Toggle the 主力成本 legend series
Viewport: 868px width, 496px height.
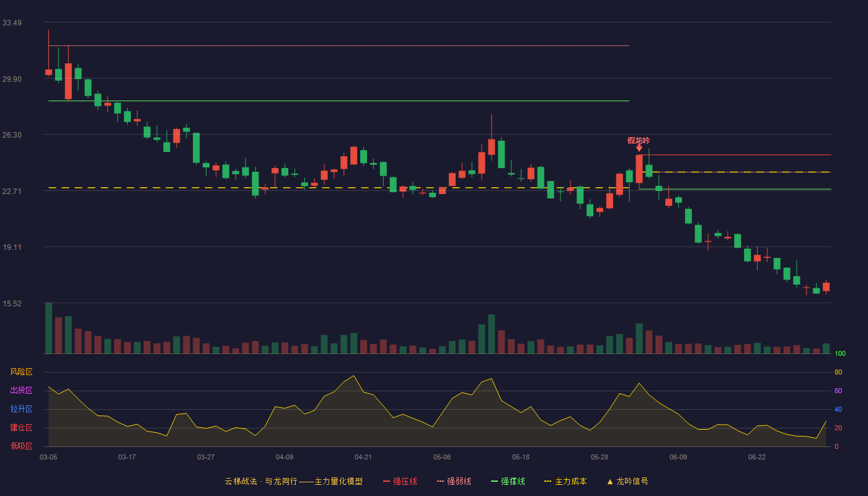(x=565, y=481)
